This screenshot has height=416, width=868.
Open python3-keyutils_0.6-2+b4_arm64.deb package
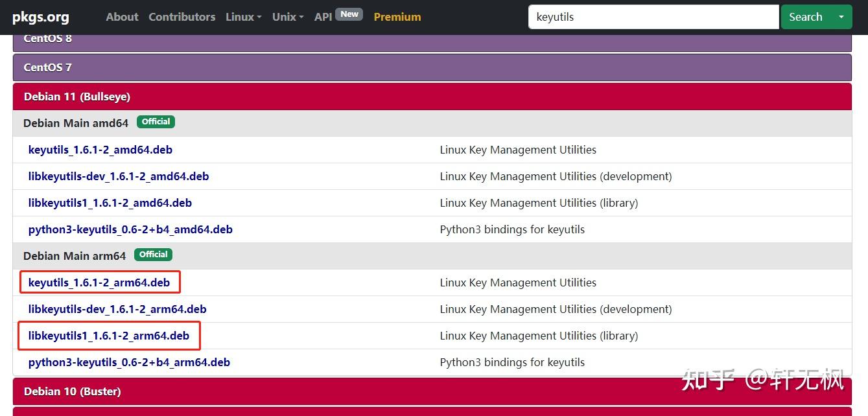pos(129,362)
